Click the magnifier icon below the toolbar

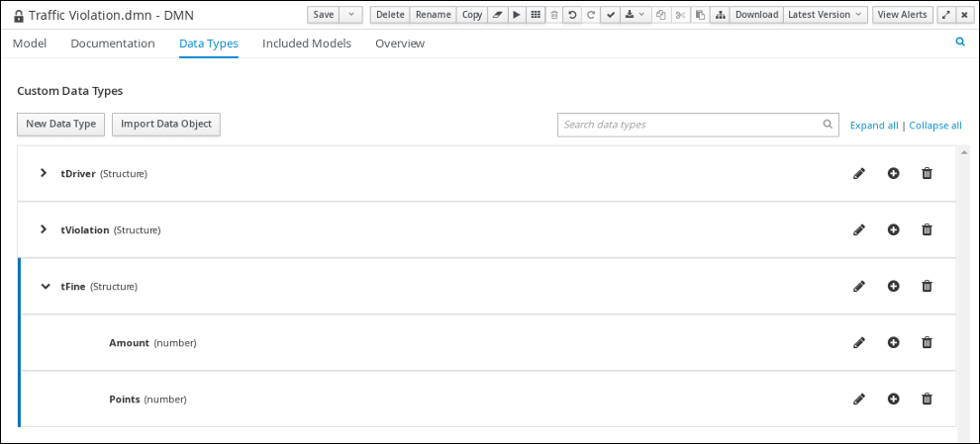pyautogui.click(x=959, y=43)
